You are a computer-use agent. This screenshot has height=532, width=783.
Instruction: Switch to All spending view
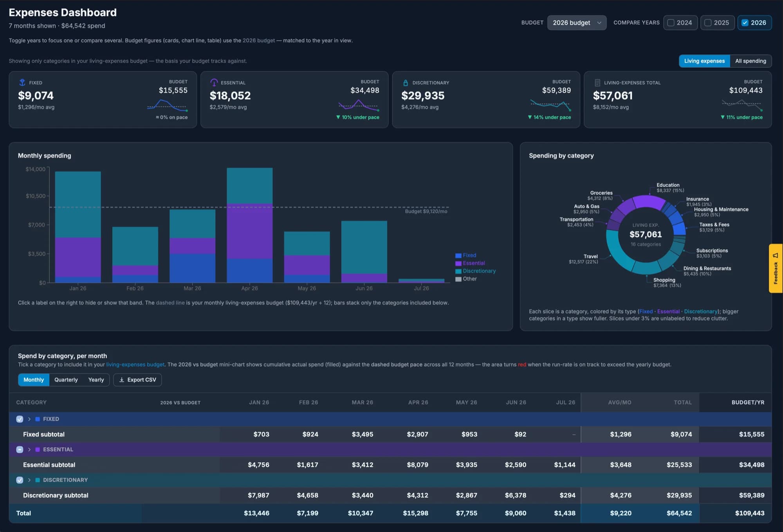click(x=751, y=61)
